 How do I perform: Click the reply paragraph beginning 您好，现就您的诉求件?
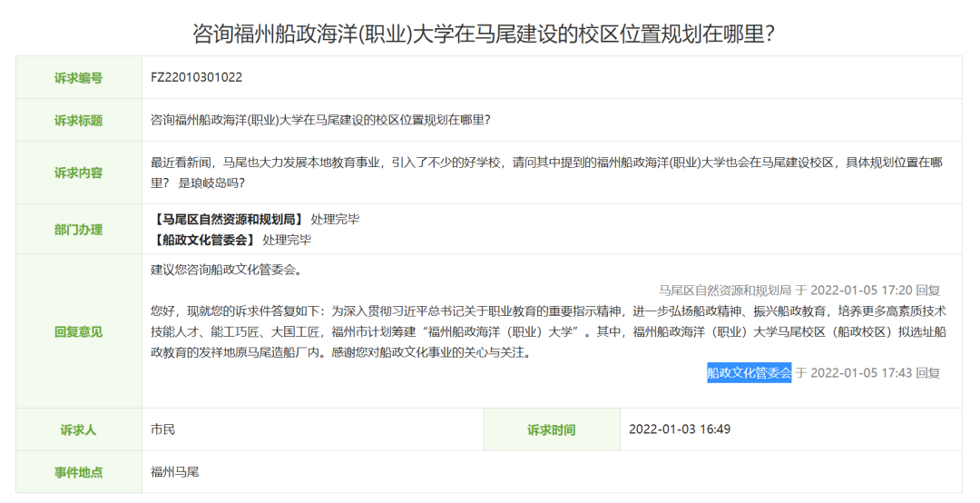click(548, 331)
